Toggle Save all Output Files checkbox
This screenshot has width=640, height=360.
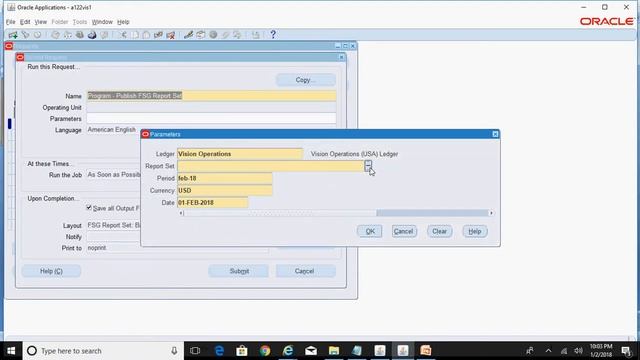point(89,207)
